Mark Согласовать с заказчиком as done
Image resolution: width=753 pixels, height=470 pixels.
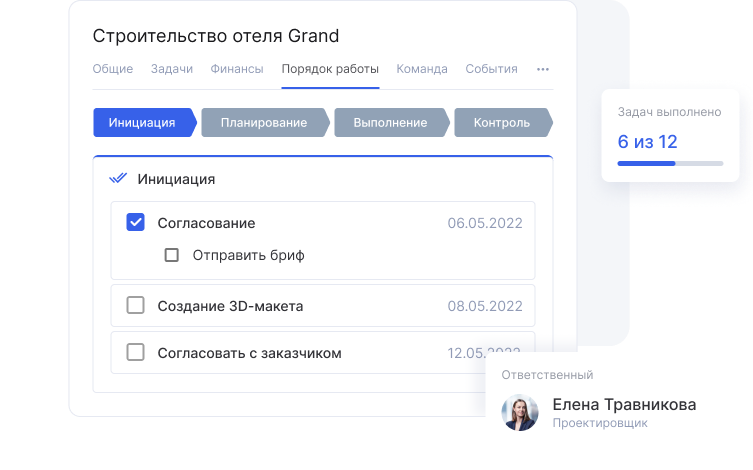click(x=136, y=353)
